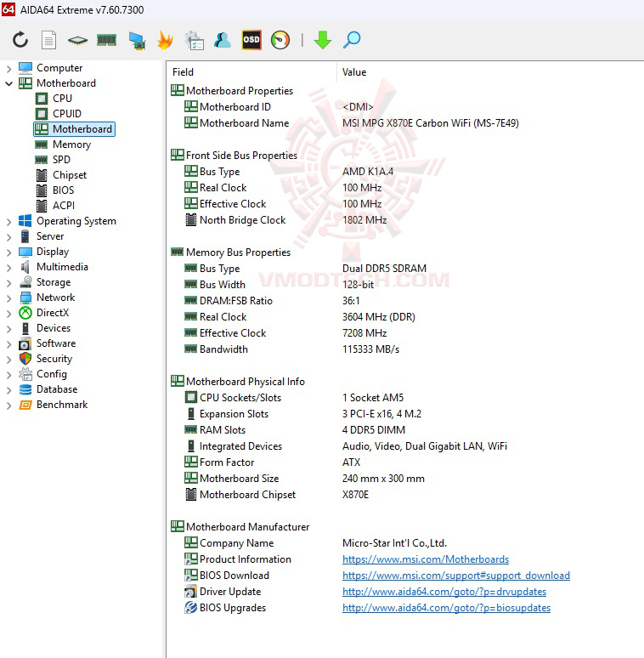
Task: Select the Bus Width row
Action: pos(279,285)
